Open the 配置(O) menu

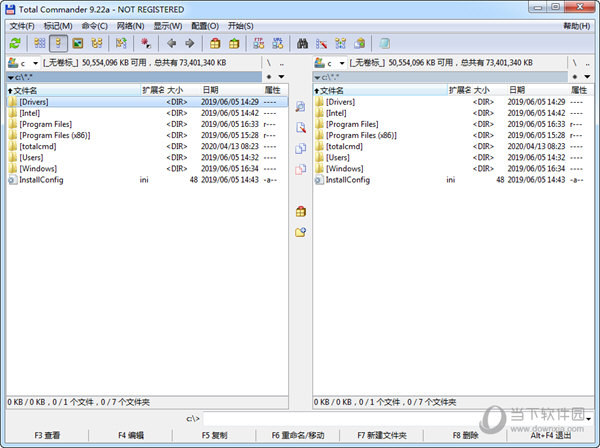pos(205,25)
